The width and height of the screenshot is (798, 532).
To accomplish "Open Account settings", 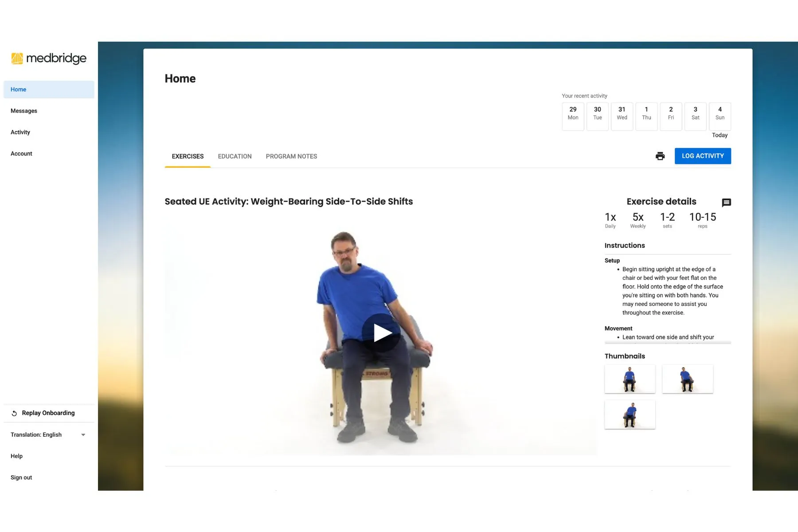I will click(21, 153).
